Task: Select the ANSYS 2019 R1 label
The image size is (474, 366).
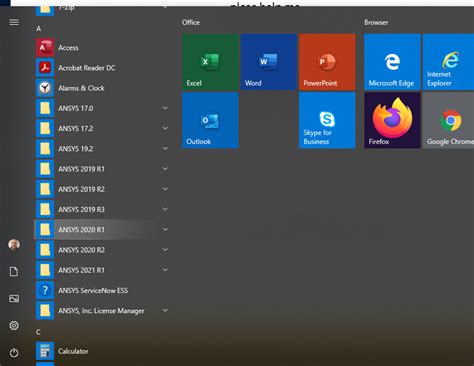Action: [x=81, y=169]
